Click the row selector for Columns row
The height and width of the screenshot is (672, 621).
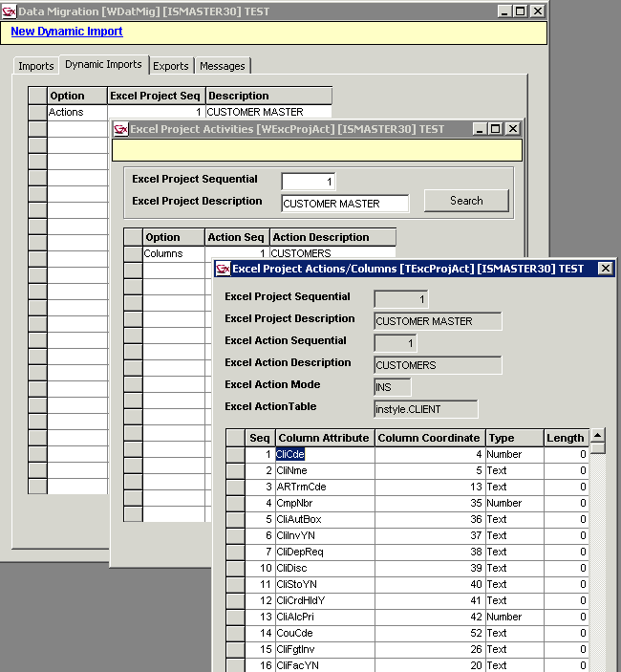pos(133,254)
